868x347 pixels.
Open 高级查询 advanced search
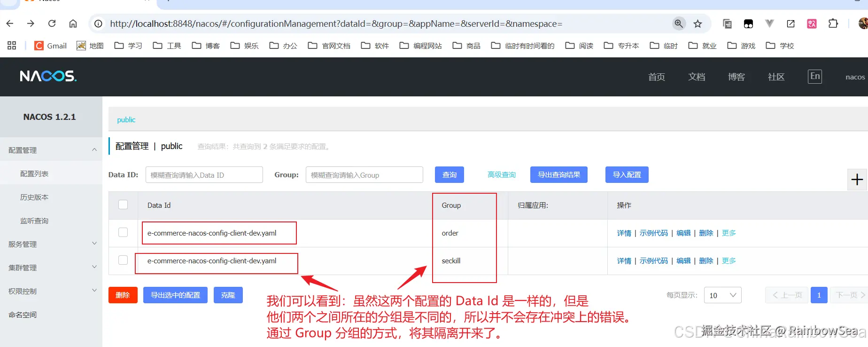(502, 174)
